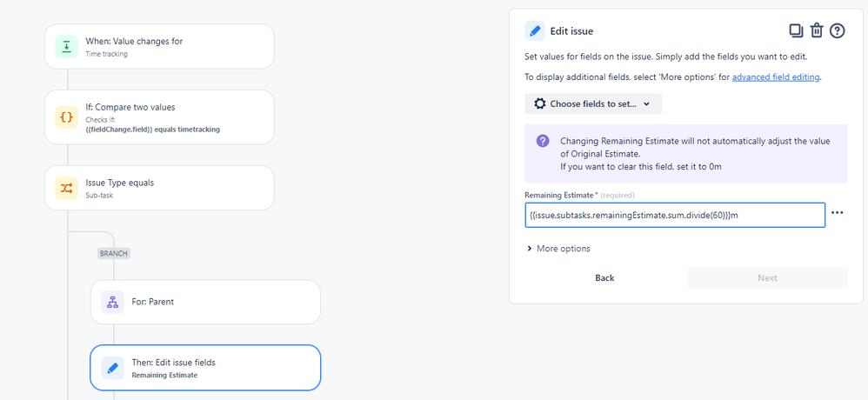868x400 pixels.
Task: Select the 'When: Value changes for' trigger step
Action: [159, 46]
